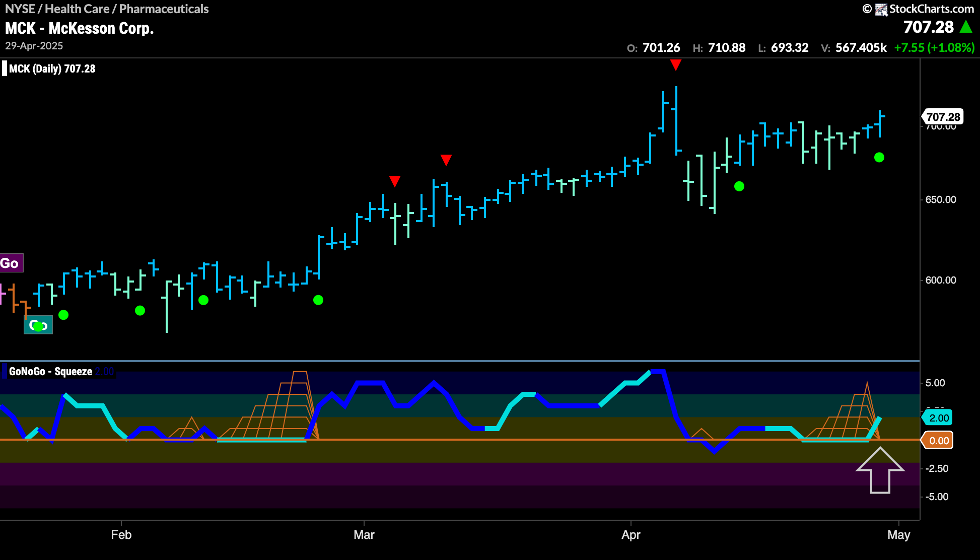Click the 600.00 price axis label
This screenshot has height=560, width=980.
coord(941,281)
